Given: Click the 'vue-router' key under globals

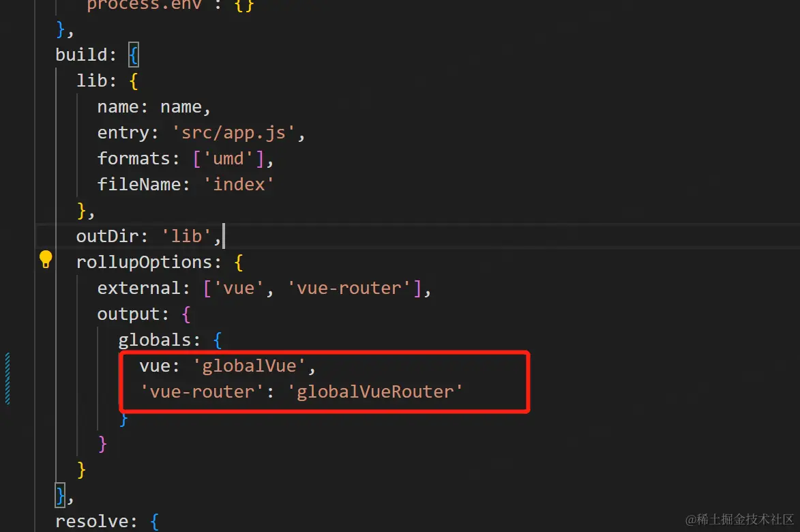Looking at the screenshot, I should [x=202, y=391].
